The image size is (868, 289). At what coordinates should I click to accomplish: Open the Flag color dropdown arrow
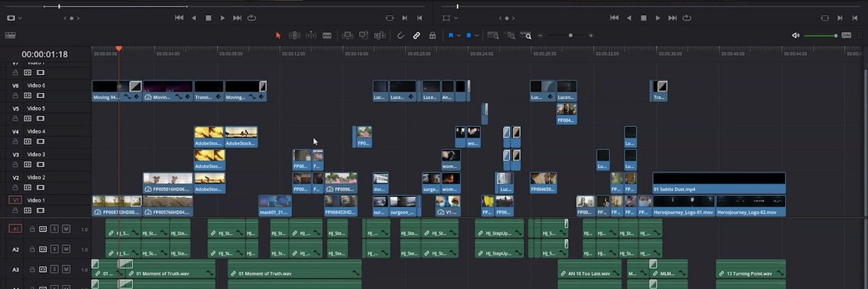click(459, 35)
